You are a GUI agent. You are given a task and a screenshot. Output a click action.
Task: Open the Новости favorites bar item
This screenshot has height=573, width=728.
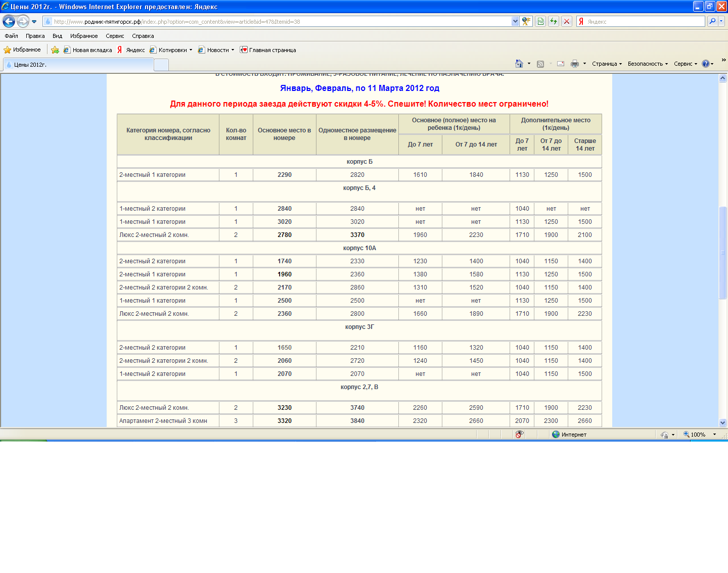pos(216,50)
